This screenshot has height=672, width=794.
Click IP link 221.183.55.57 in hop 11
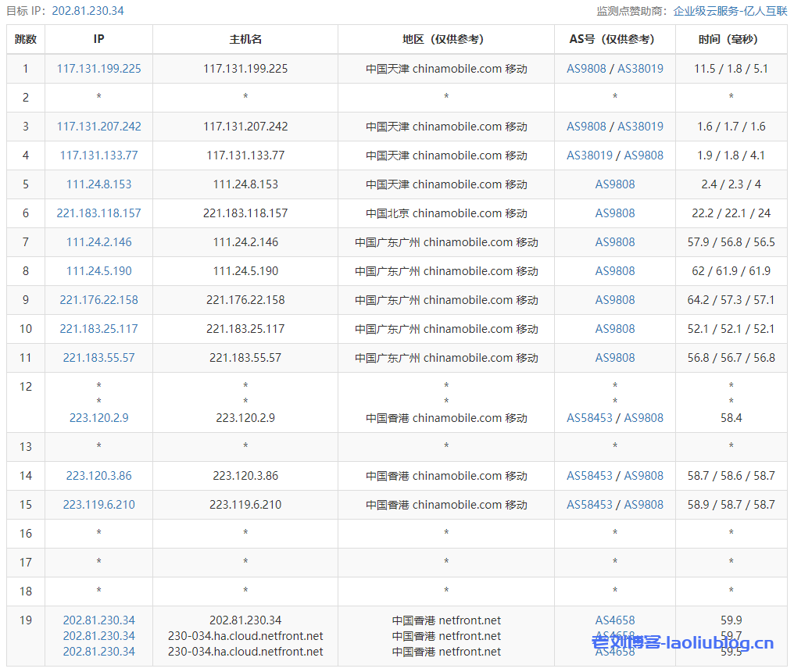pos(98,358)
